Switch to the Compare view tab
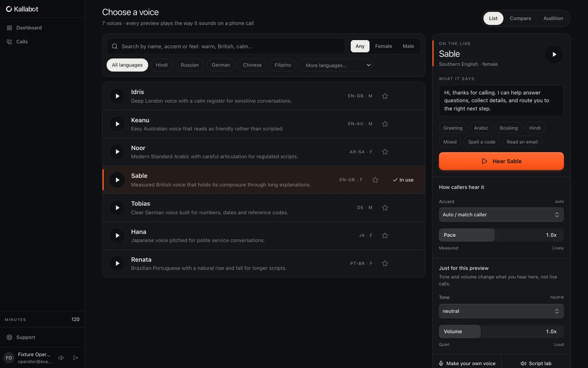This screenshot has height=368, width=588. click(520, 18)
